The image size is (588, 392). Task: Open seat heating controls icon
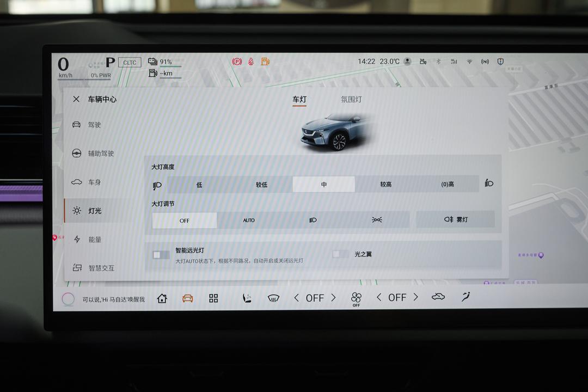(x=247, y=298)
